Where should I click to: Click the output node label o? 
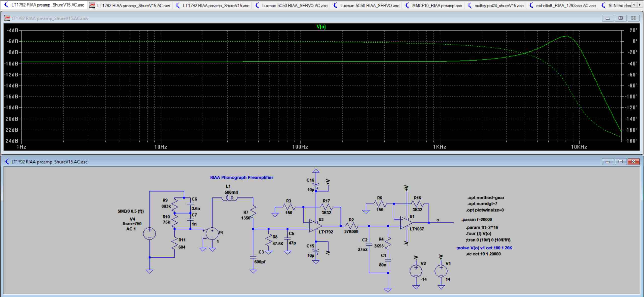click(438, 220)
